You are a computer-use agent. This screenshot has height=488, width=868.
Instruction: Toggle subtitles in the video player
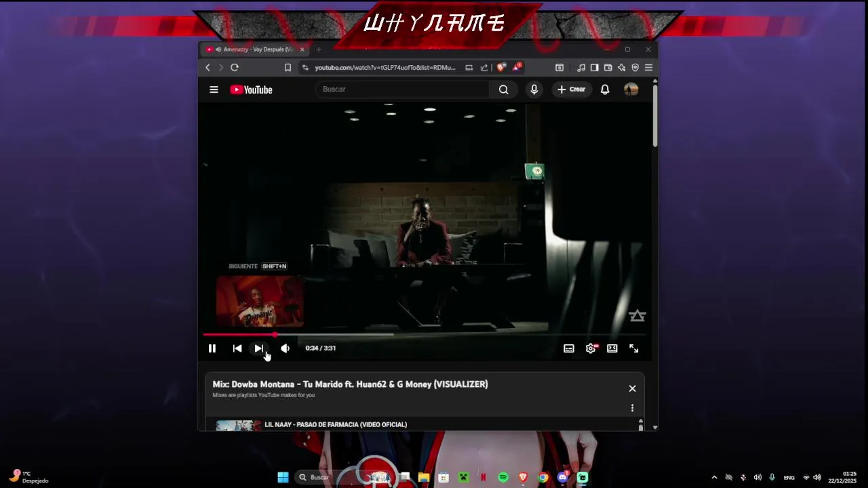[569, 348]
